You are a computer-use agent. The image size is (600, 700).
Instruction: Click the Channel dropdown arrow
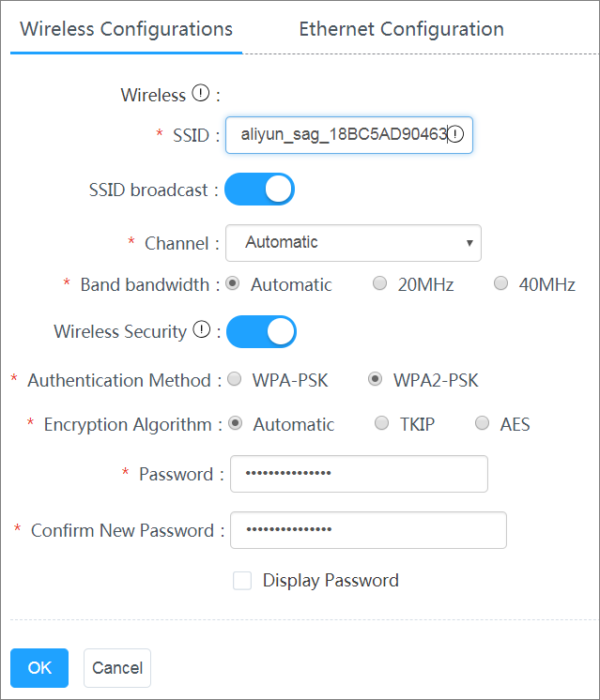(x=469, y=243)
